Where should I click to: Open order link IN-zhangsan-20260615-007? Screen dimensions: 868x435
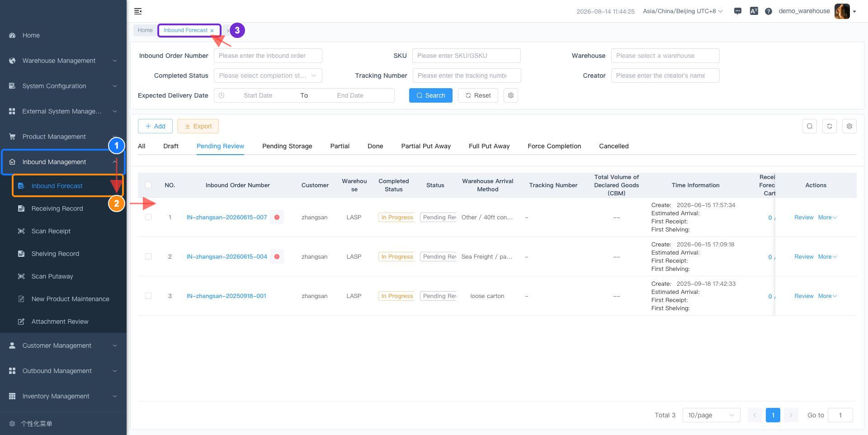(x=226, y=217)
